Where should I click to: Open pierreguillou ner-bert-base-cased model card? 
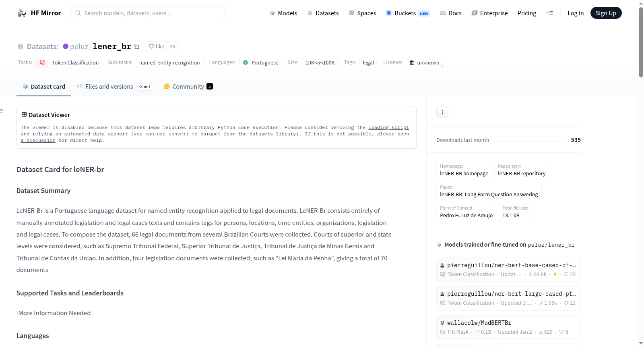508,270
